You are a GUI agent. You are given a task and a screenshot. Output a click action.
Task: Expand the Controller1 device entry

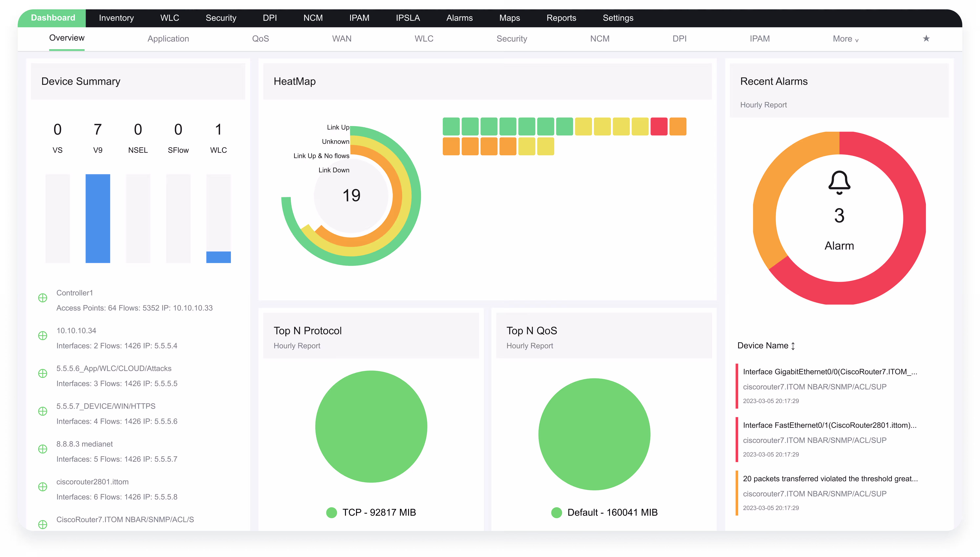pyautogui.click(x=42, y=298)
